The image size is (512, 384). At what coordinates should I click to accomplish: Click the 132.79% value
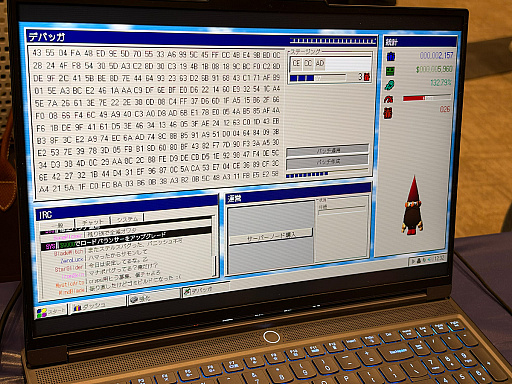(441, 82)
